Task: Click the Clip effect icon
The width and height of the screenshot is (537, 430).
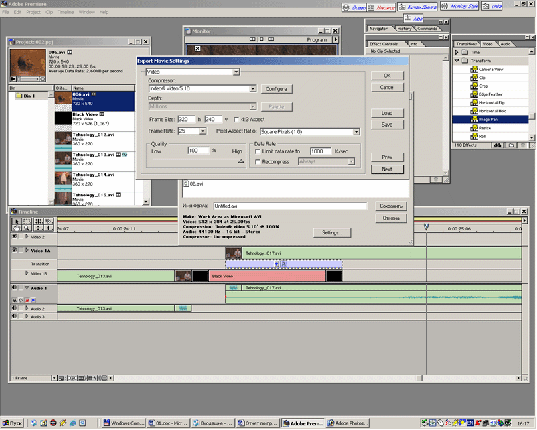Action: (474, 78)
